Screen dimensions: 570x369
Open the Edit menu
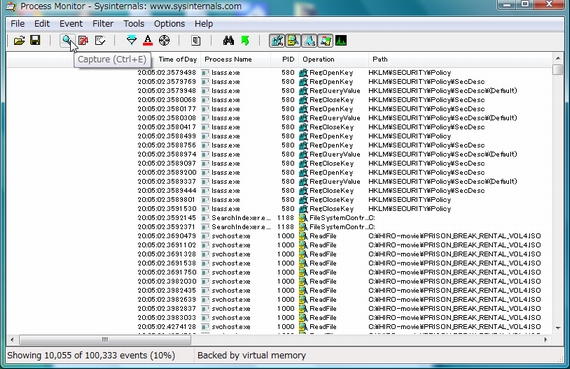click(42, 24)
